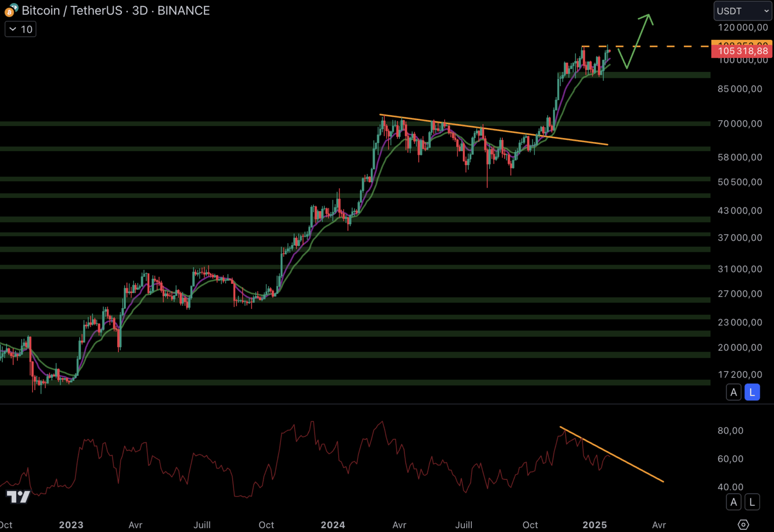The height and width of the screenshot is (532, 774).
Task: Click the TradingView logo
Action: (x=18, y=497)
